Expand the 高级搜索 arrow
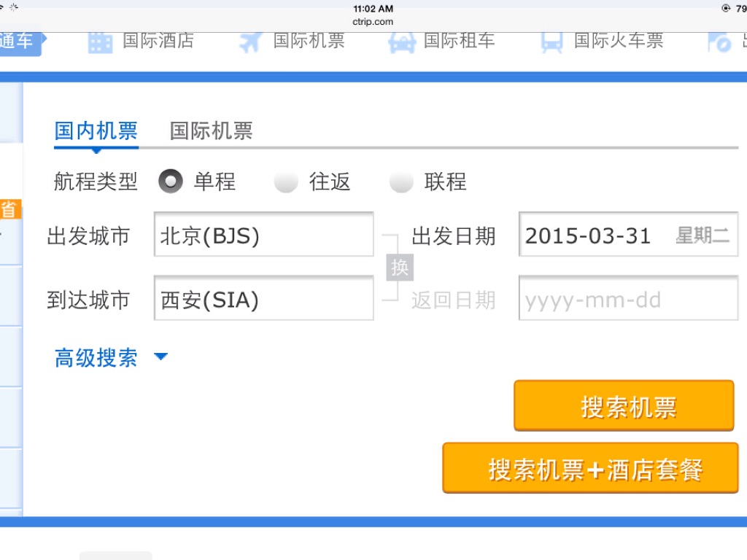The image size is (747, 560). 161,357
